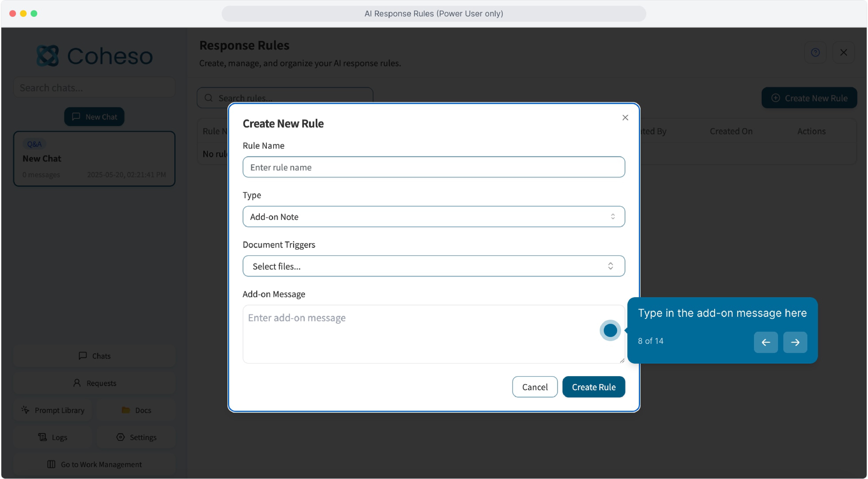Click Go to Work Management
The image size is (868, 479).
click(x=94, y=465)
